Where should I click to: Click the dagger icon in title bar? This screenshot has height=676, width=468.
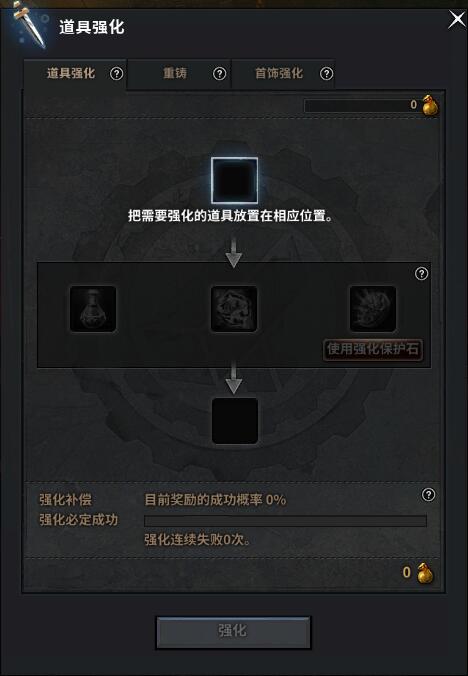click(x=29, y=26)
